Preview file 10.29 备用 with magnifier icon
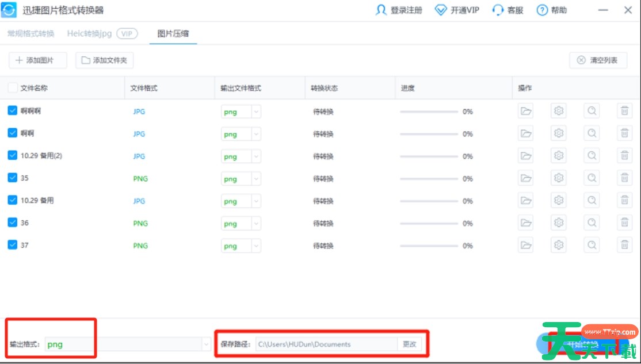The height and width of the screenshot is (364, 641). [x=592, y=200]
